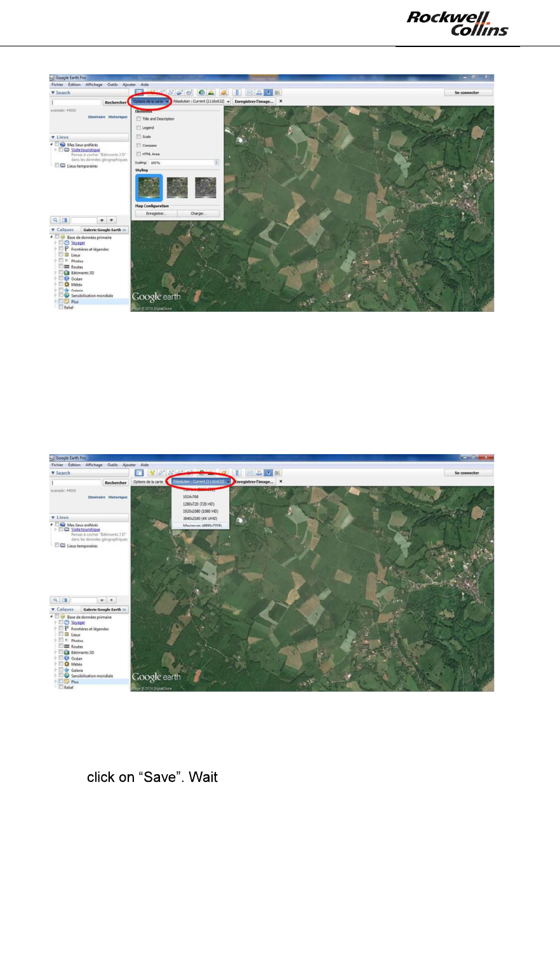560x954 pixels.
Task: Click the Add Path icon in the Options panel screenshot
Action: (171, 92)
